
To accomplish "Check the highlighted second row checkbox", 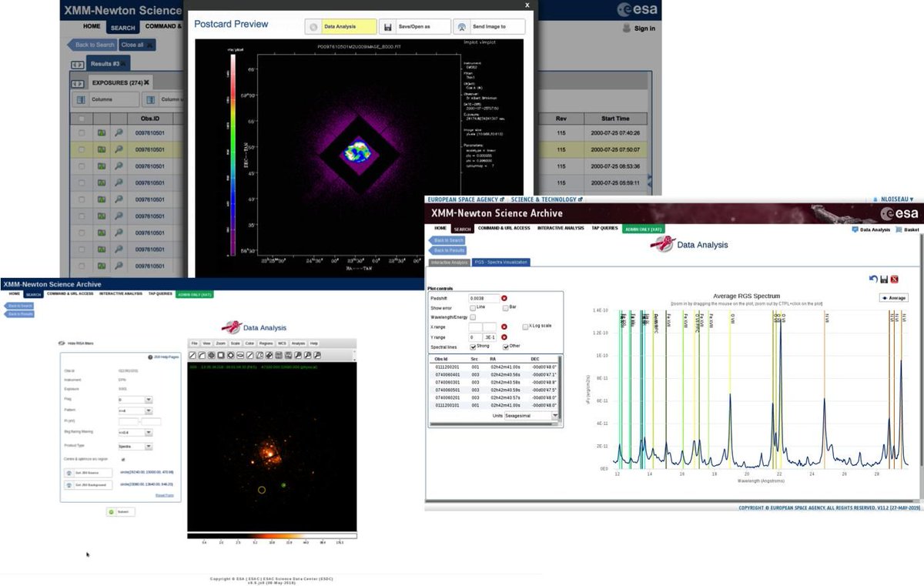I will click(x=82, y=150).
